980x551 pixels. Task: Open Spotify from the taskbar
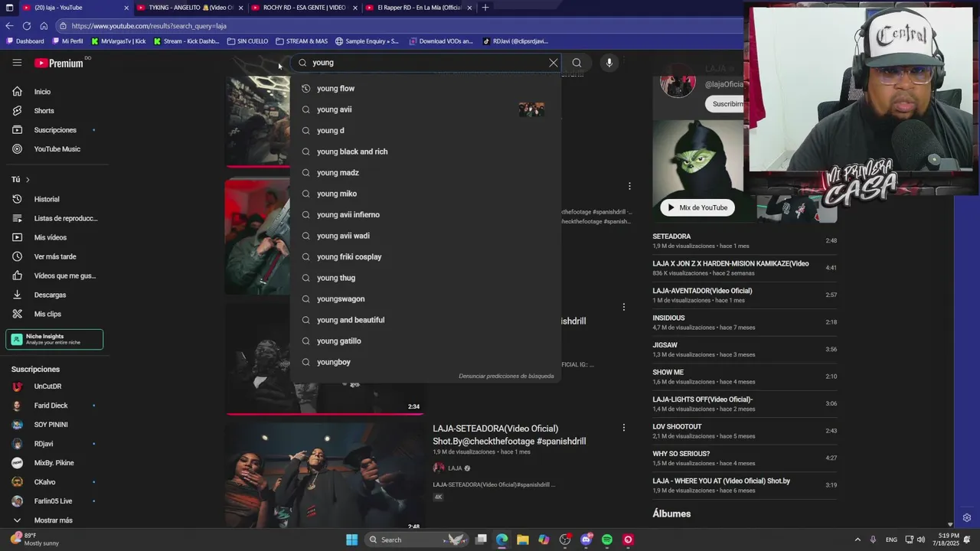click(x=607, y=540)
